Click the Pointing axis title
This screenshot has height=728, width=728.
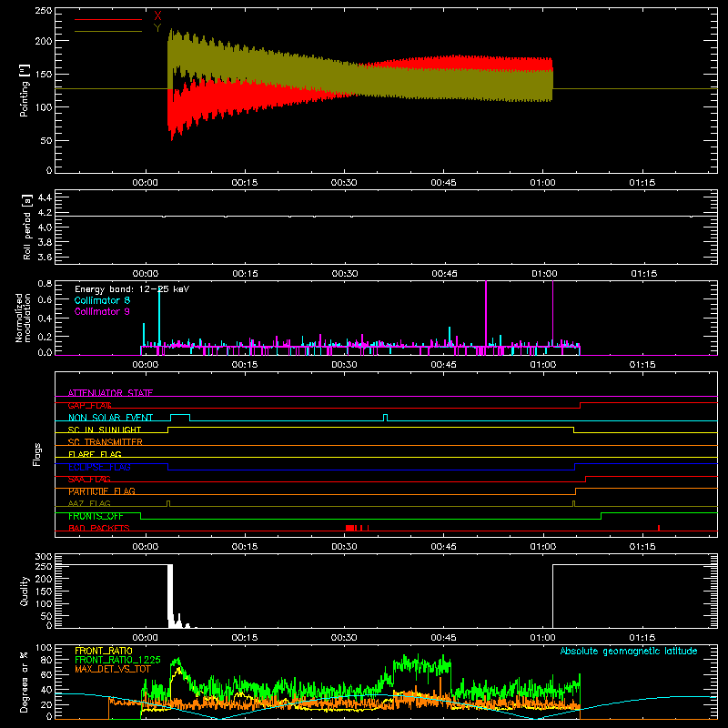pyautogui.click(x=25, y=90)
